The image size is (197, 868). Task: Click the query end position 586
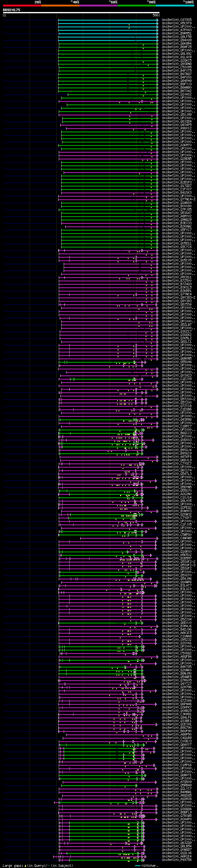[155, 15]
